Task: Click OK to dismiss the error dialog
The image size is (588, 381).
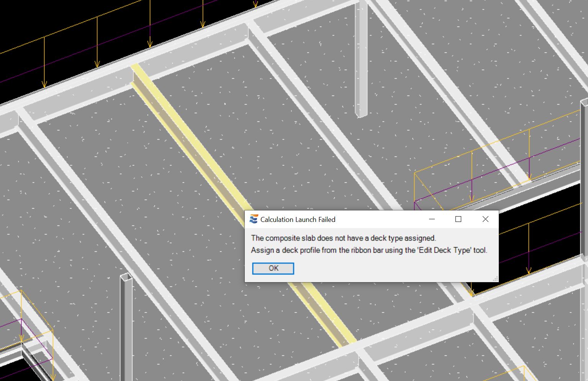Action: click(273, 268)
